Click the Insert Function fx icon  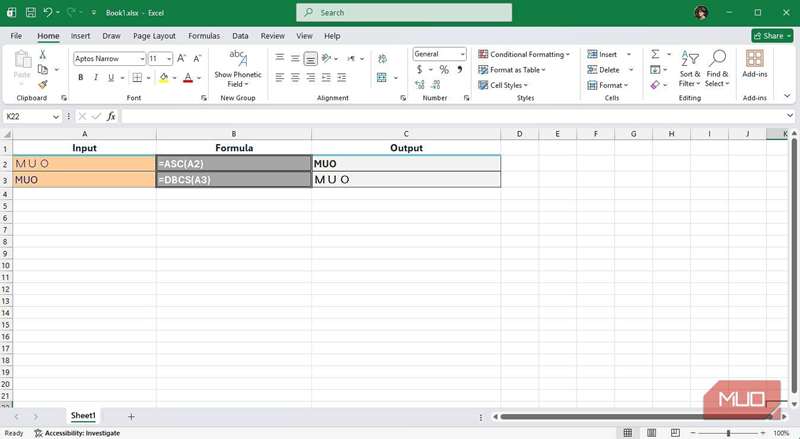(111, 116)
